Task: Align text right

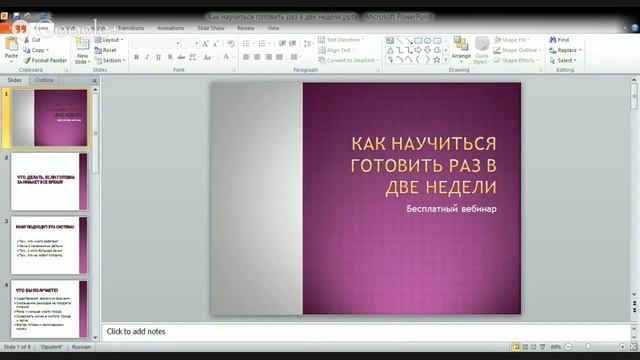Action: [268, 57]
